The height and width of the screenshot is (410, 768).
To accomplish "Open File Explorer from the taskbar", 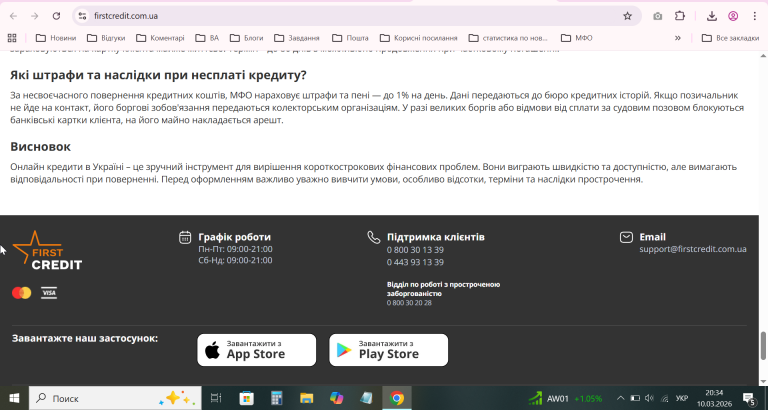I will click(307, 398).
